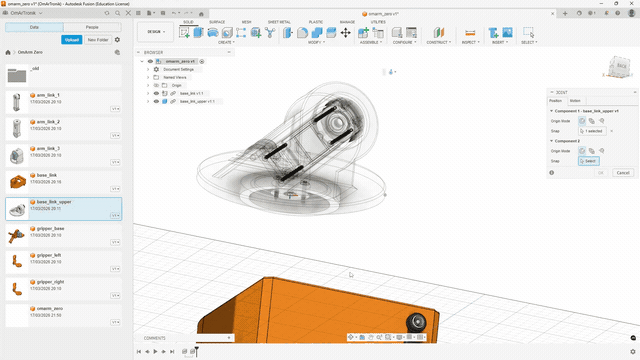Screen dimensions: 640x360
Task: Select the Move/Copy tool
Action: click(346, 33)
